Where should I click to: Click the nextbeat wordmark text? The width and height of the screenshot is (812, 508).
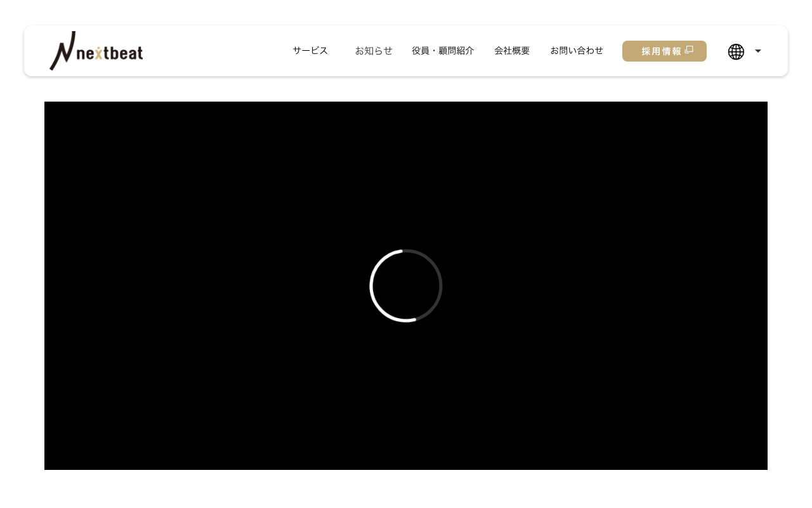pyautogui.click(x=110, y=54)
